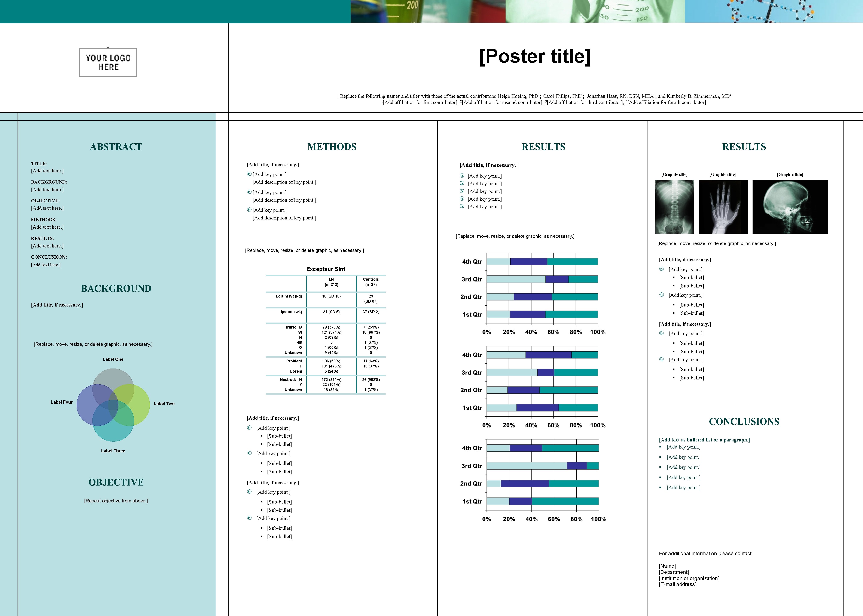863x616 pixels.
Task: Click the spine X-ray image
Action: (x=674, y=207)
